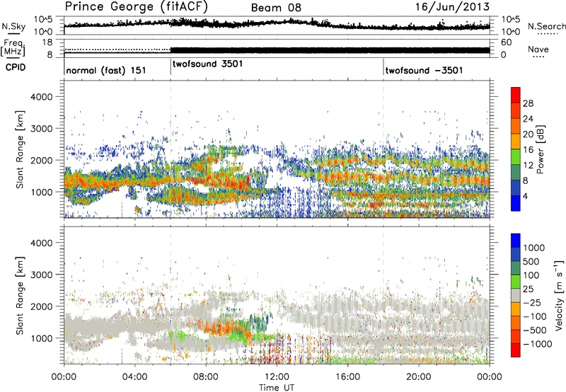Click the "Velocity [m s-1]" color bar title

[558, 295]
